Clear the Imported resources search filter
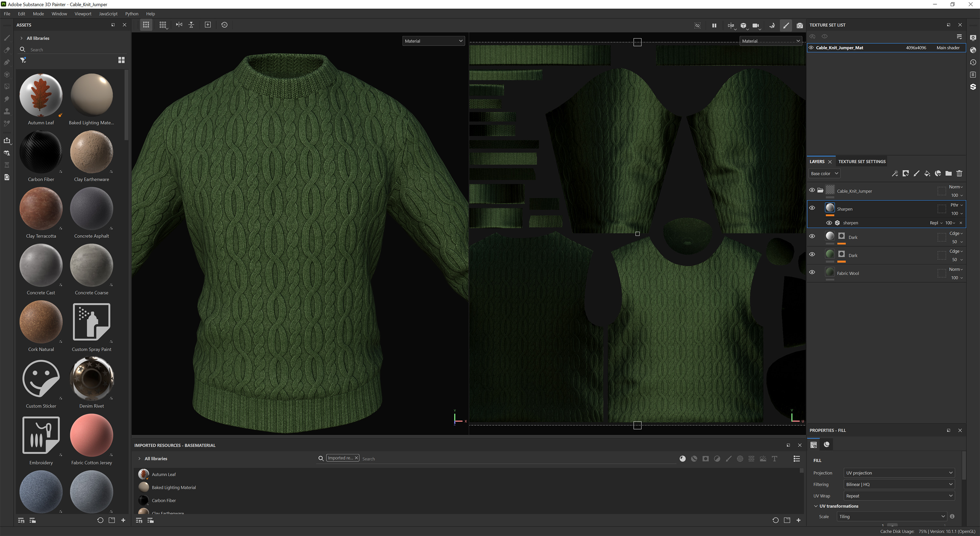Screen dimensions: 980x536 [x=356, y=458]
